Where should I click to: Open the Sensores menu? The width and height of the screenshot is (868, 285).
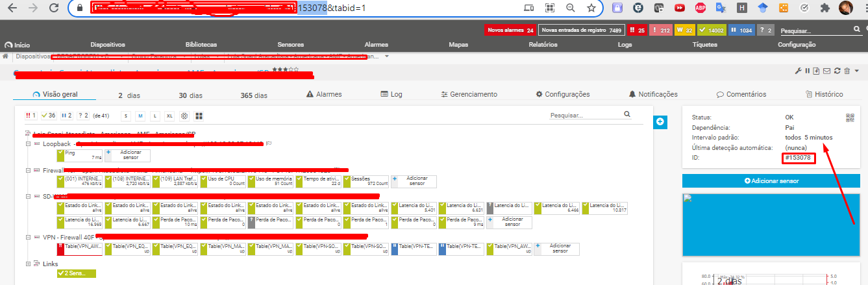pyautogui.click(x=290, y=45)
